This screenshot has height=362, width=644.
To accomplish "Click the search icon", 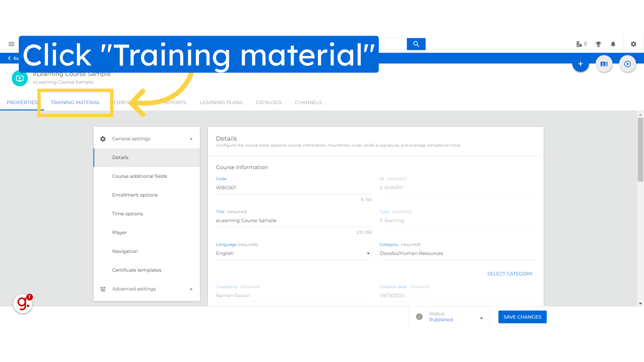I will [416, 44].
